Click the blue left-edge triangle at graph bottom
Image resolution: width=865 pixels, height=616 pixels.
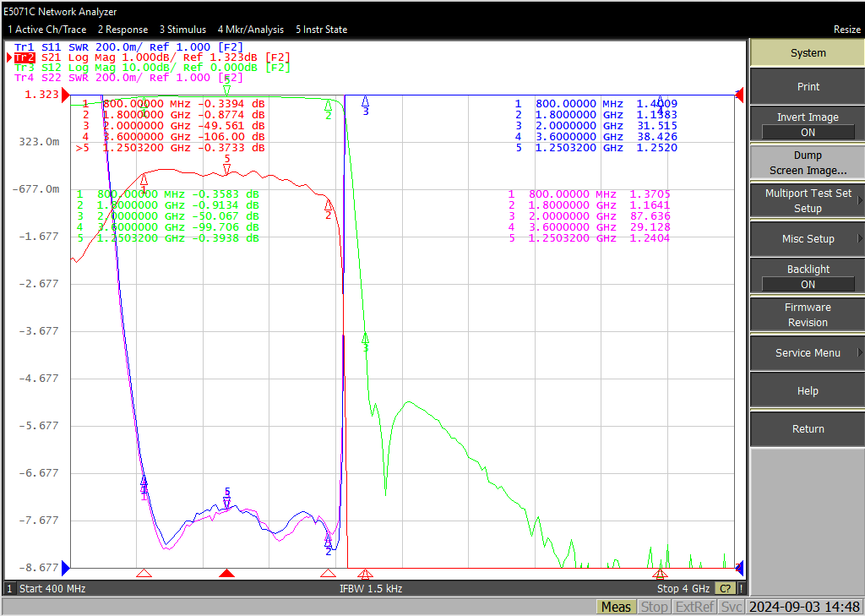click(x=66, y=568)
